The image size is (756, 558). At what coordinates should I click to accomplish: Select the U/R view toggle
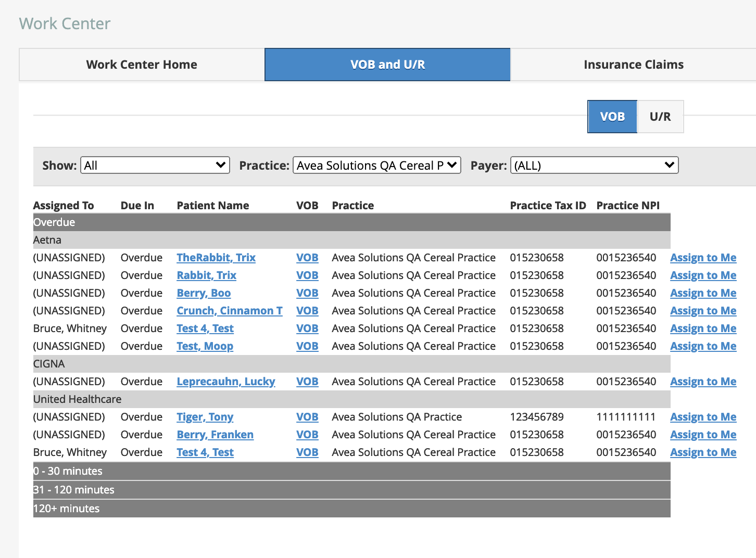660,116
